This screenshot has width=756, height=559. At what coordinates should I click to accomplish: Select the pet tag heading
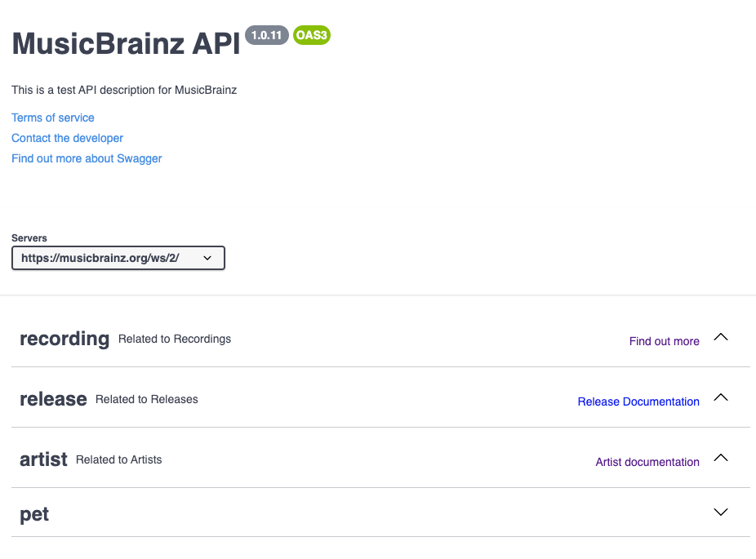(34, 513)
